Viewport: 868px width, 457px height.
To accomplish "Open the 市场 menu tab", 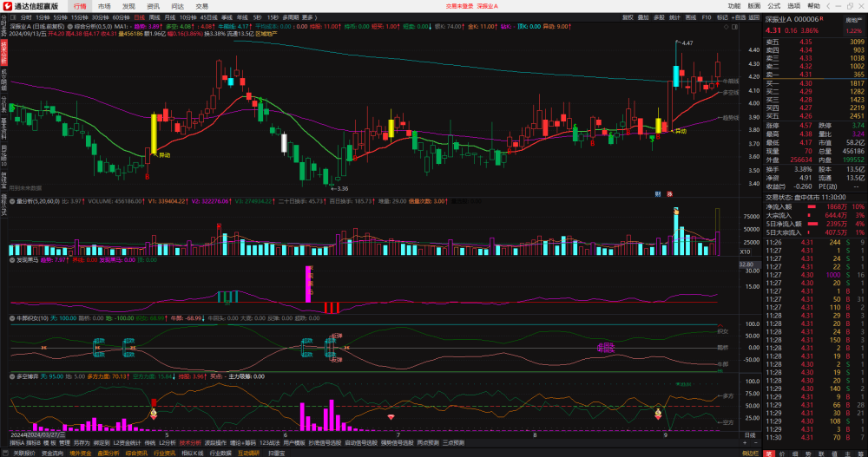I will point(104,6).
